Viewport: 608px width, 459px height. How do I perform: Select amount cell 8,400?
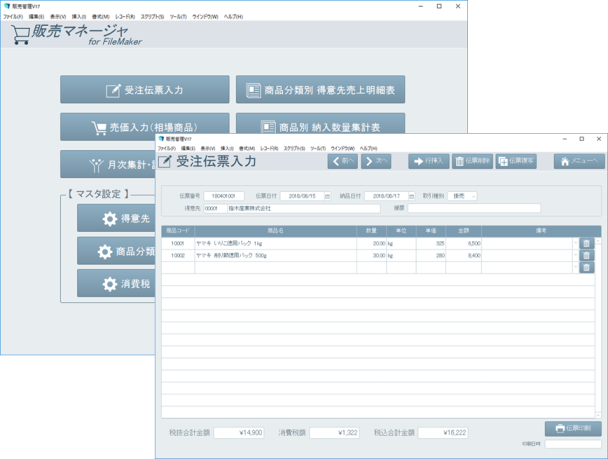pyautogui.click(x=464, y=255)
